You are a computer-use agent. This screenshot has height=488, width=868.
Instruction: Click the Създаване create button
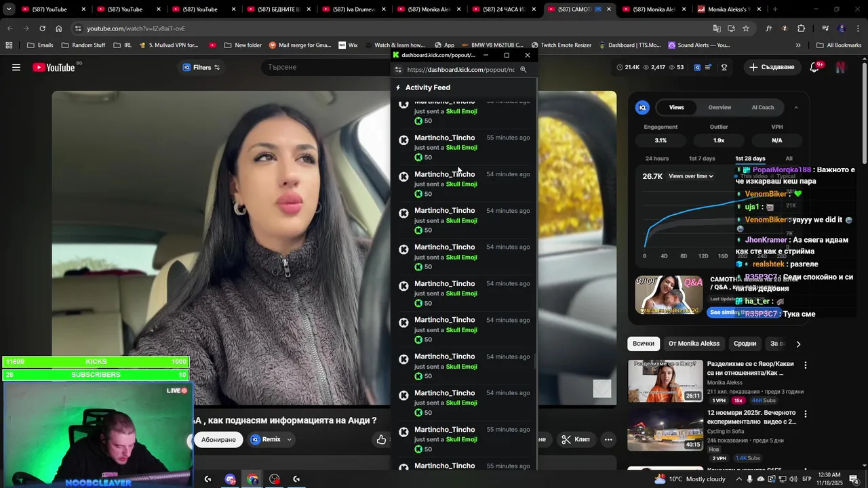point(772,67)
